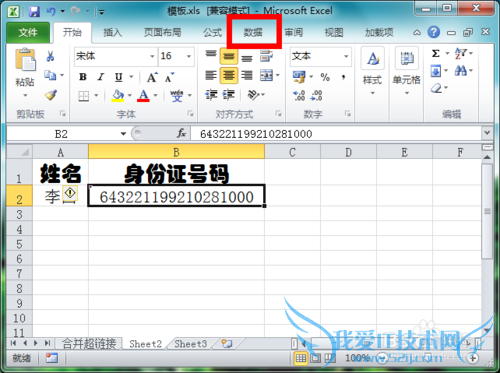Open the Sheet3 sheet tab
Viewport: 500px width, 373px height.
tap(191, 343)
